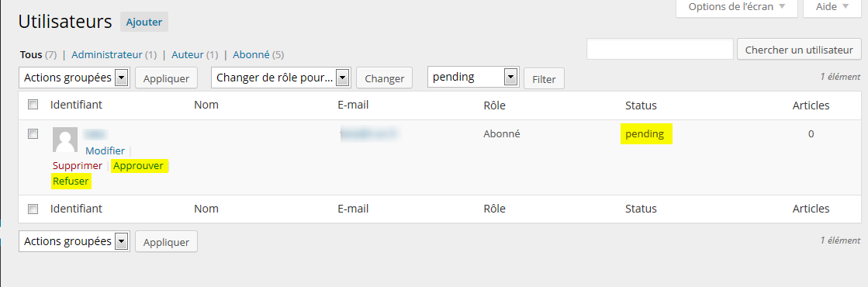The height and width of the screenshot is (287, 868).
Task: Tick the select-all checkbox in the table header
Action: pos(33,104)
